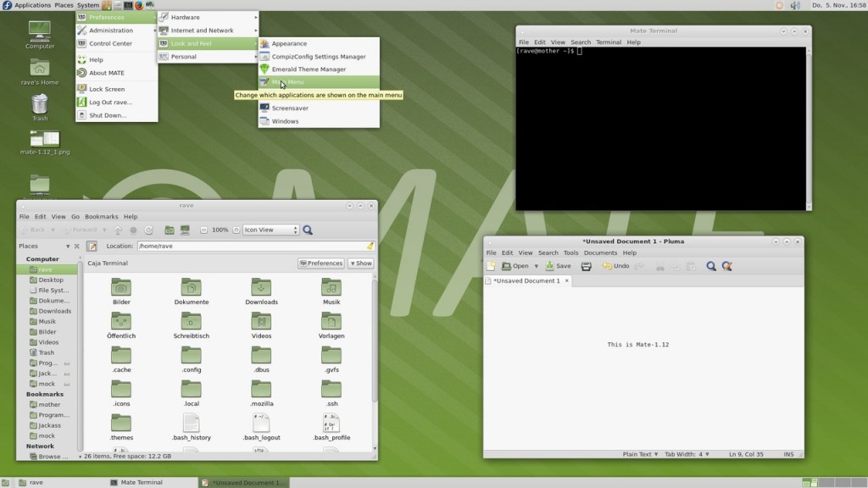Open the Find dialog in Pluma
This screenshot has width=868, height=488.
click(x=712, y=266)
